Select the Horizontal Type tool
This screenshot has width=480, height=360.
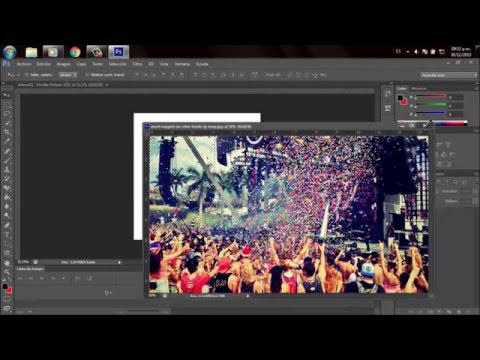coord(7,235)
